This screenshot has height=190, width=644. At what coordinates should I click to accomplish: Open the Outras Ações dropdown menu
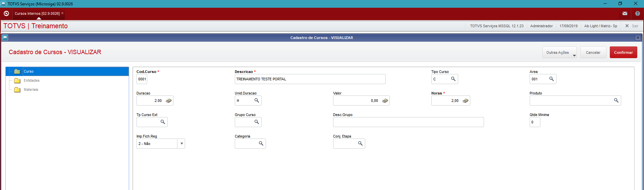pos(559,52)
